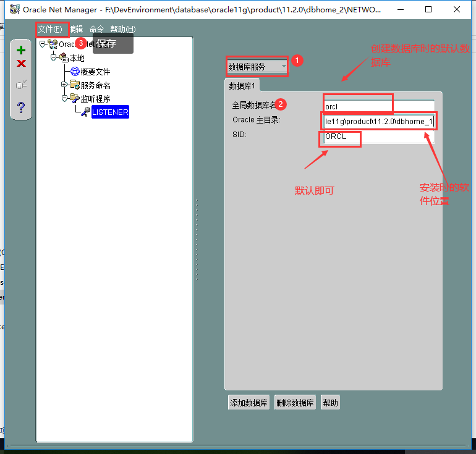Click the Oracle Net configuration root icon
The image size is (476, 454).
(53, 44)
